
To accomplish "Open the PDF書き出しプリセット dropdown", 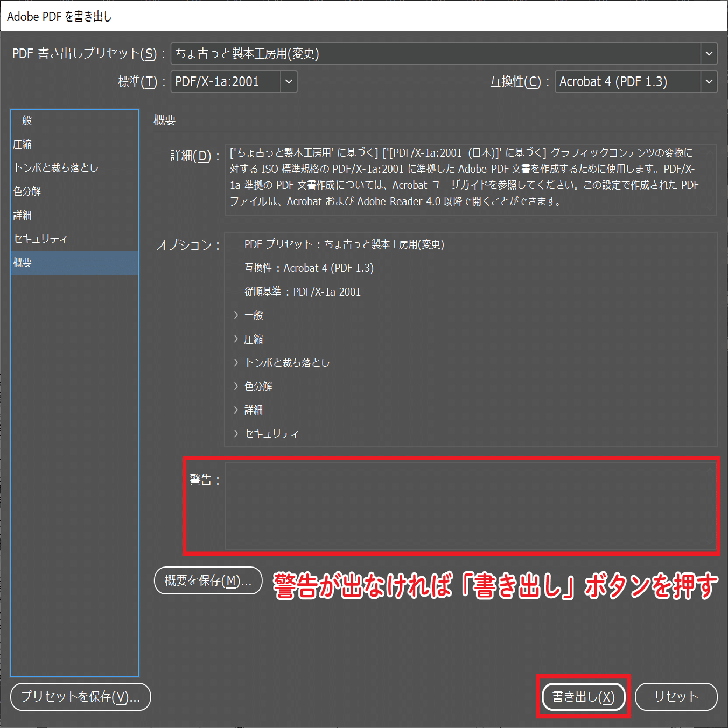I will [444, 53].
